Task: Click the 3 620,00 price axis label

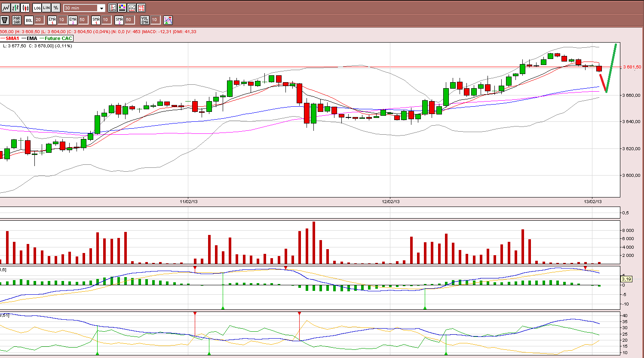Action: [x=632, y=148]
